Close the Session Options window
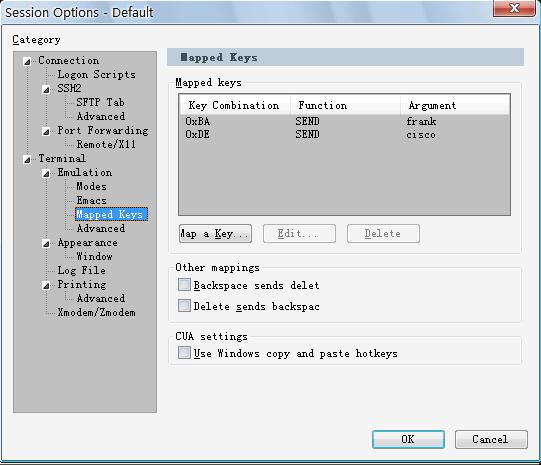 [x=514, y=8]
